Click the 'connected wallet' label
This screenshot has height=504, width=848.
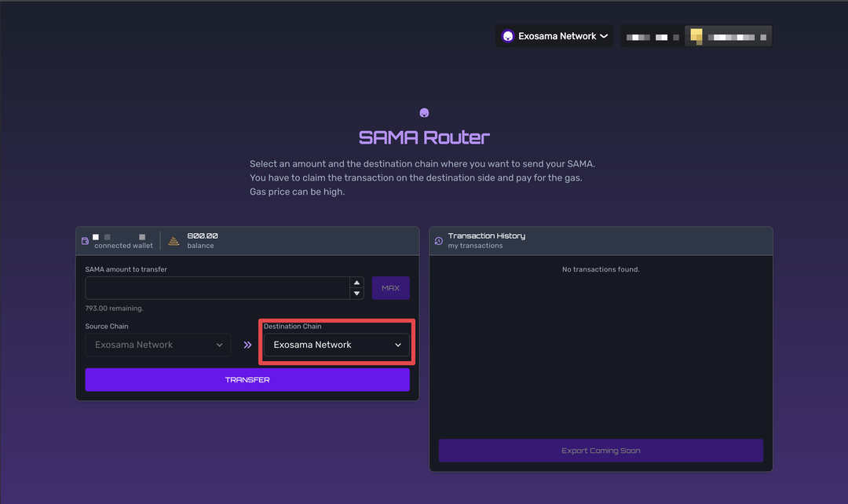[x=123, y=246]
